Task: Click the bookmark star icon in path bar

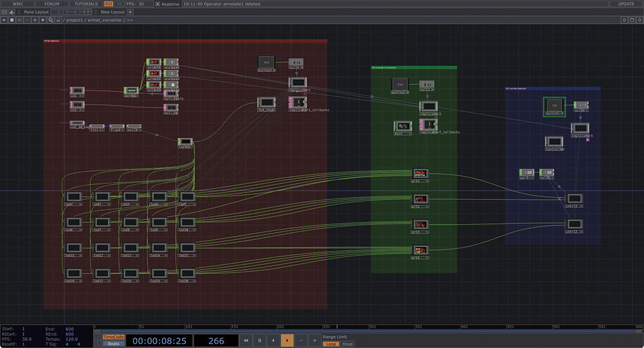Action: (43, 20)
